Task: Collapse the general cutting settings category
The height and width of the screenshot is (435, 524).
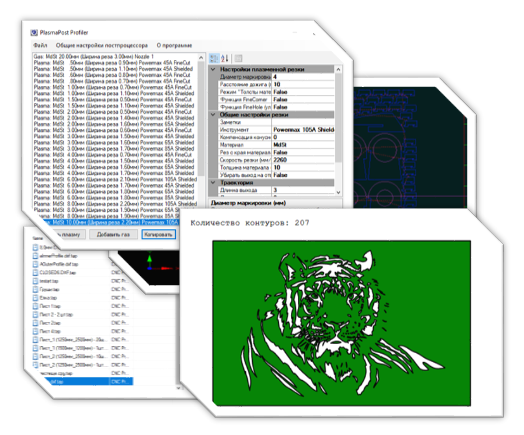Action: point(213,115)
